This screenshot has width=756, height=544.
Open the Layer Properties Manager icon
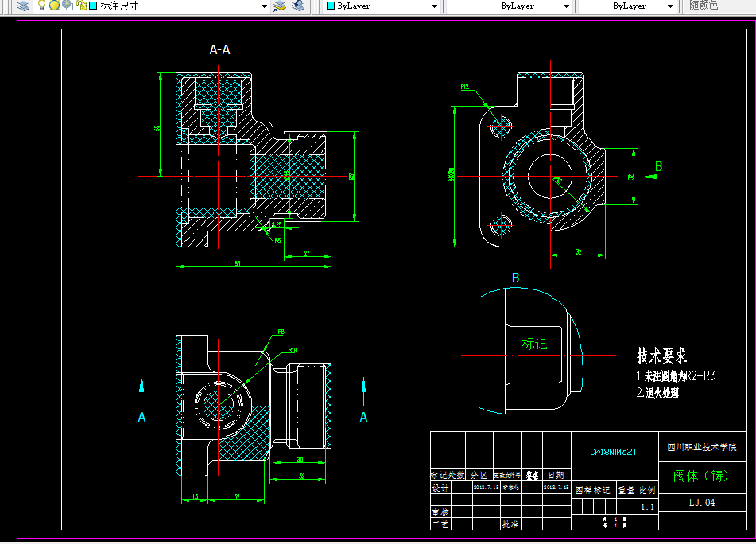[x=23, y=6]
